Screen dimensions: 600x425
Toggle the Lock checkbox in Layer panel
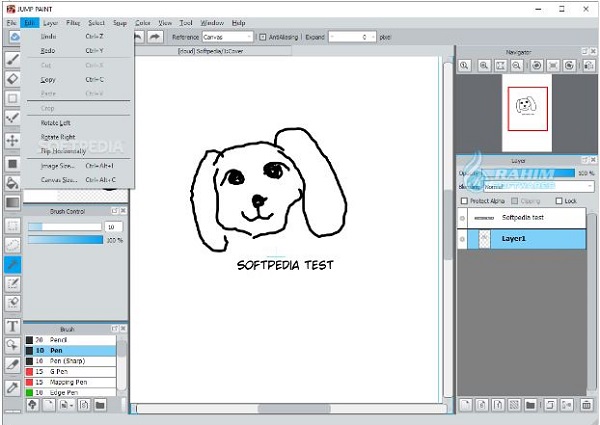558,201
